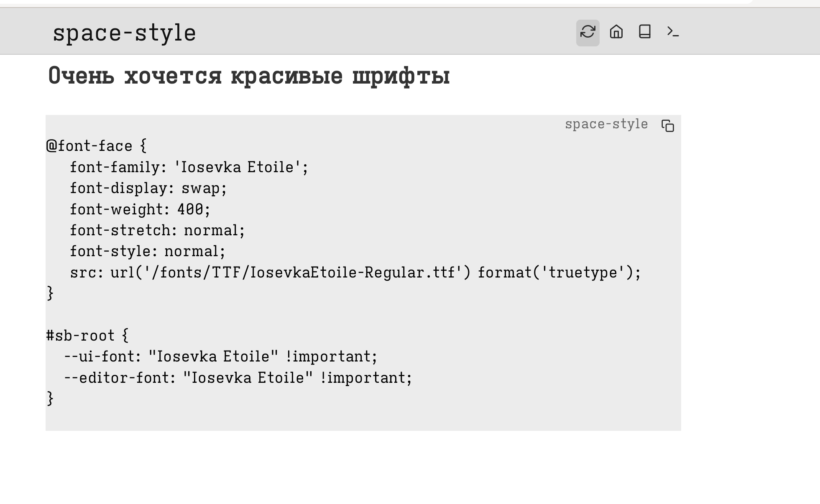Click the sync refresh icon
820x504 pixels.
(588, 32)
